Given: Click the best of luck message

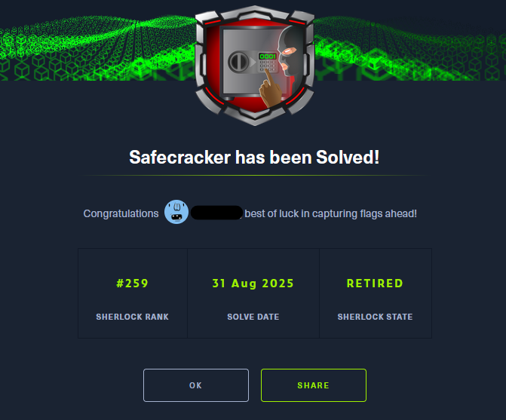Looking at the screenshot, I should (x=331, y=213).
